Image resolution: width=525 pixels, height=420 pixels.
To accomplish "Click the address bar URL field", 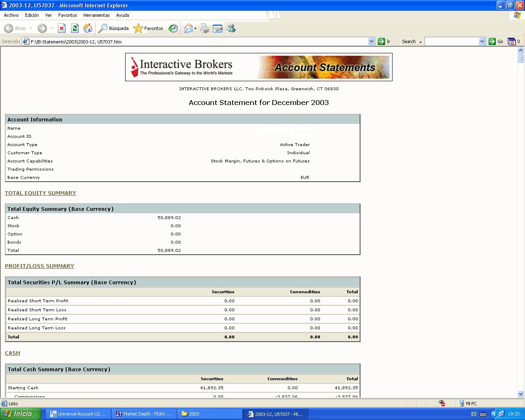I will point(199,41).
